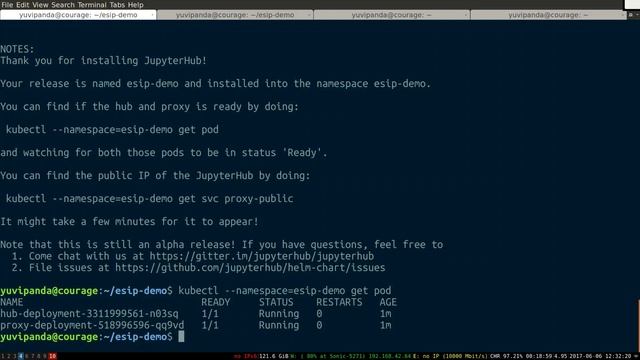Select the active white ~/esip-demo terminal tab
The width and height of the screenshot is (640, 360).
click(78, 15)
